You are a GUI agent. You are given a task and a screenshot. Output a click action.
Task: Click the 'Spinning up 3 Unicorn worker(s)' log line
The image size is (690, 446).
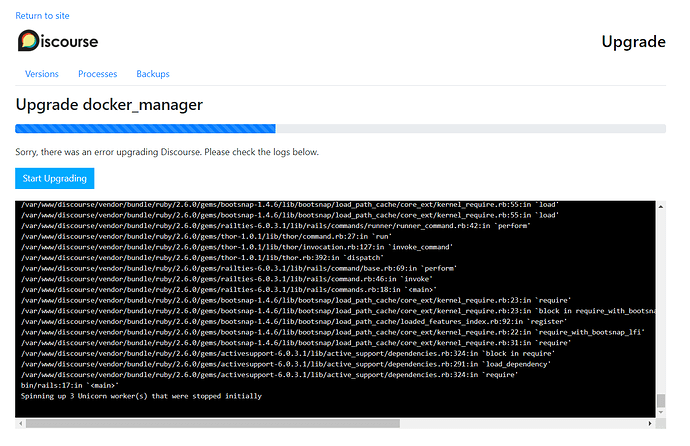tap(141, 396)
